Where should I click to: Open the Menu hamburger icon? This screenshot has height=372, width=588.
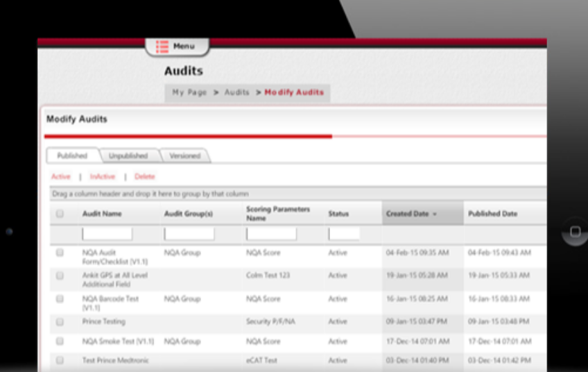162,46
